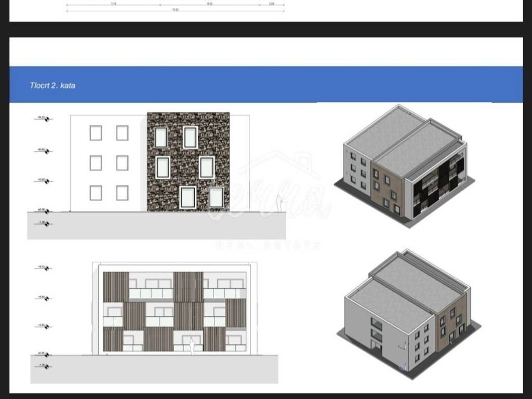Viewport: 532px width, 399px height.
Task: Click top-left slatted panel in balcony elevation
Action: 115,286
